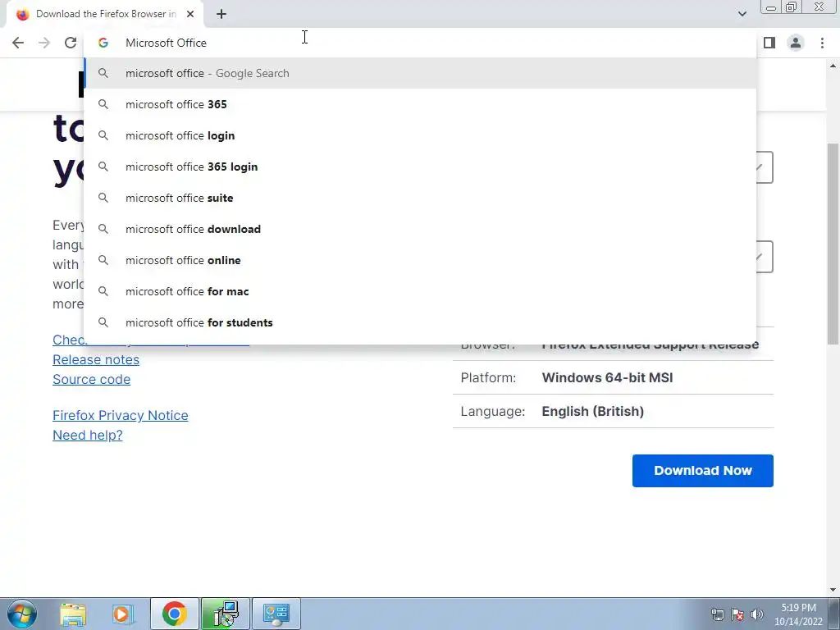Choose the 'microsoft office 365' suggestion

(x=421, y=104)
